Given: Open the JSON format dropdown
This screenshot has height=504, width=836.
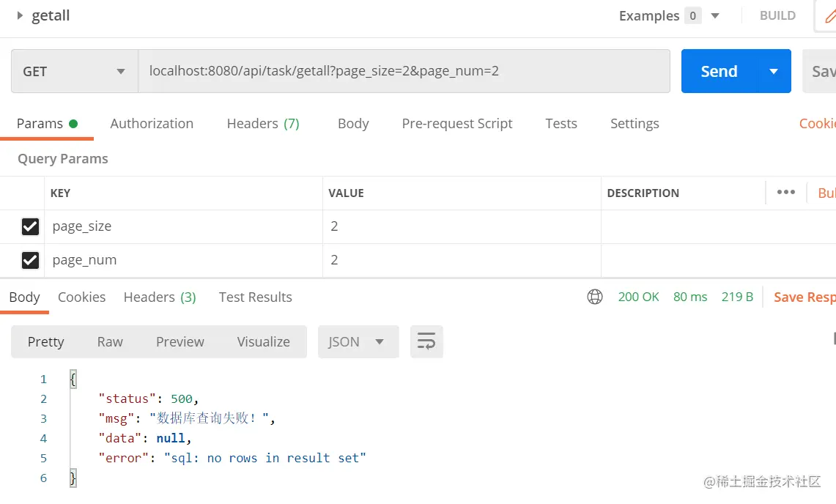Looking at the screenshot, I should [358, 341].
